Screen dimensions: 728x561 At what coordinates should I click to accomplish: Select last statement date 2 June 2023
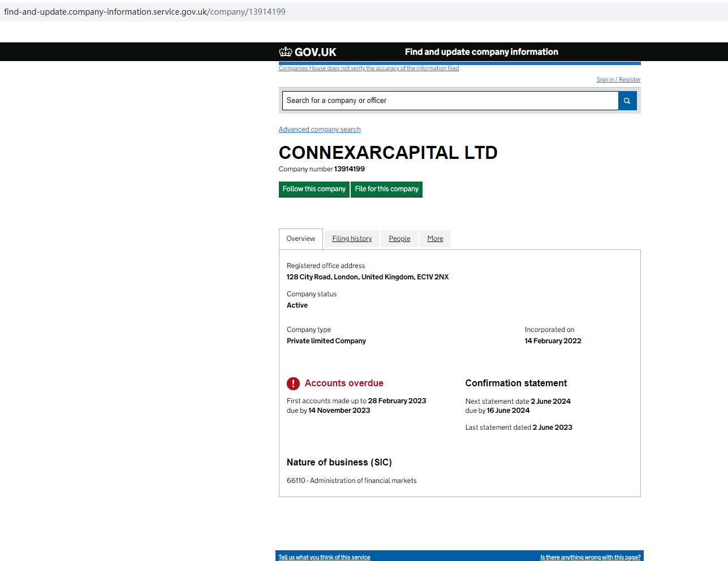[x=553, y=428]
